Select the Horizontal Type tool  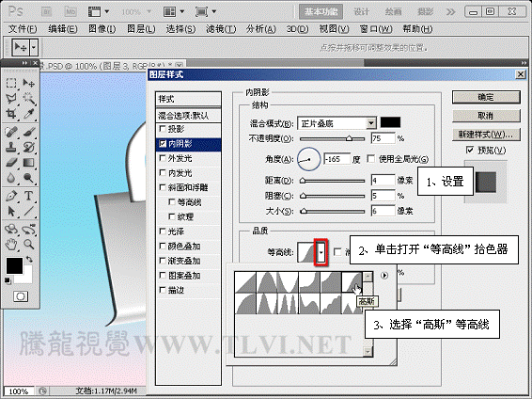coord(29,196)
